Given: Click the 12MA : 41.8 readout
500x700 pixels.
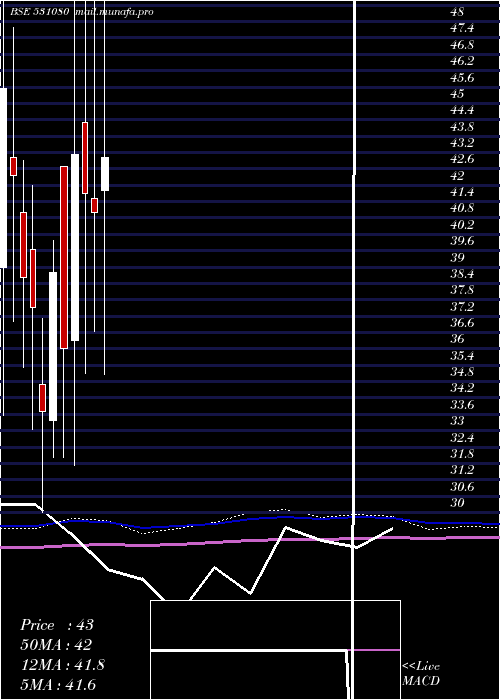Looking at the screenshot, I should click(63, 665).
